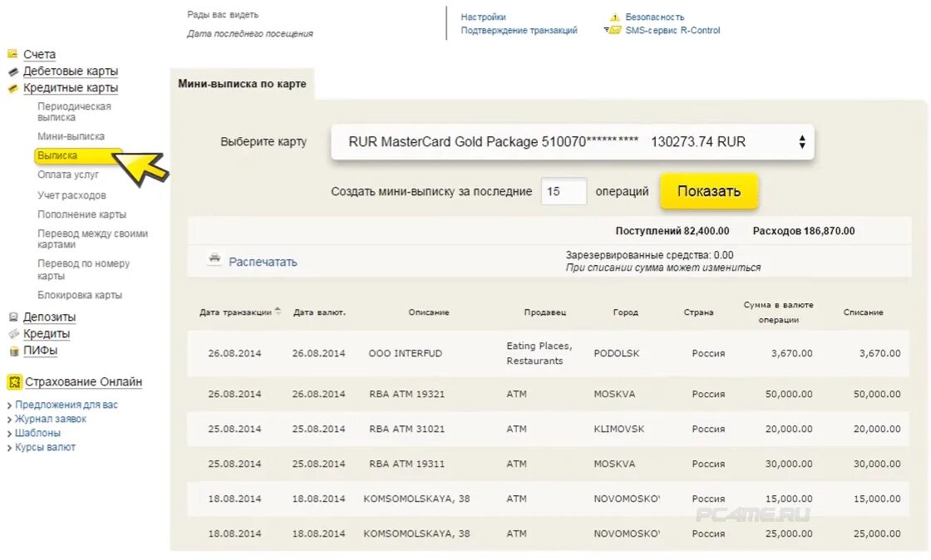
Task: Click the Кредитные карты card icon
Action: coord(12,88)
